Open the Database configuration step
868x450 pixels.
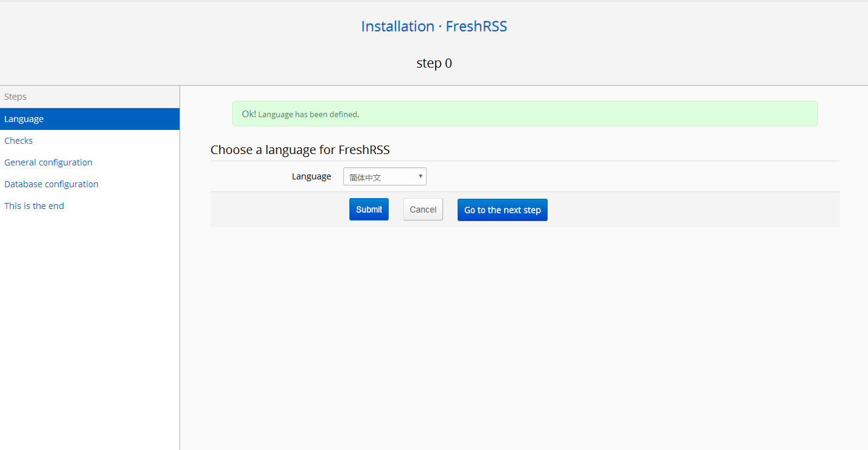tap(89, 184)
